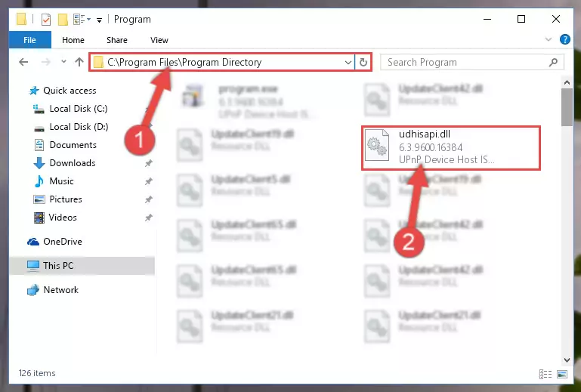Open the Help question mark icon
The height and width of the screenshot is (392, 581).
[x=564, y=39]
